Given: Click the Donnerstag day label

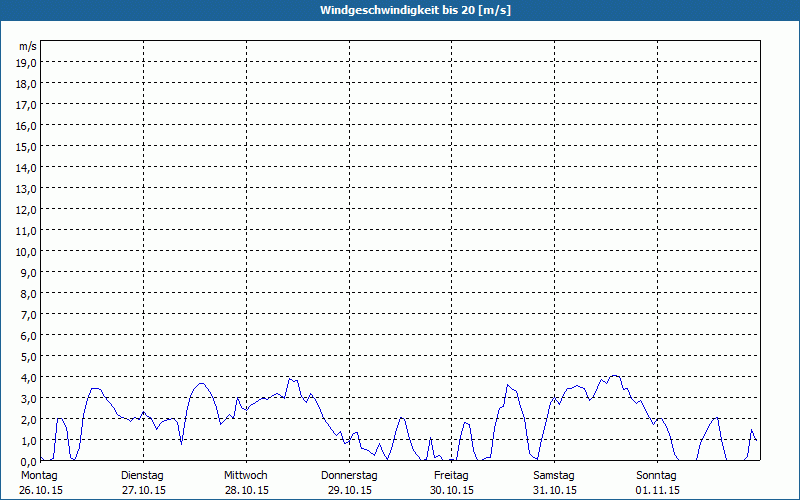Looking at the screenshot, I should (349, 476).
